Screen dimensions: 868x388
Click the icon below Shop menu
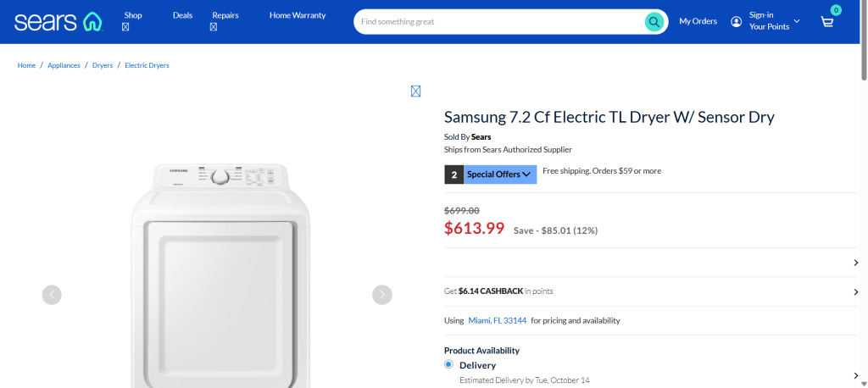pos(125,27)
